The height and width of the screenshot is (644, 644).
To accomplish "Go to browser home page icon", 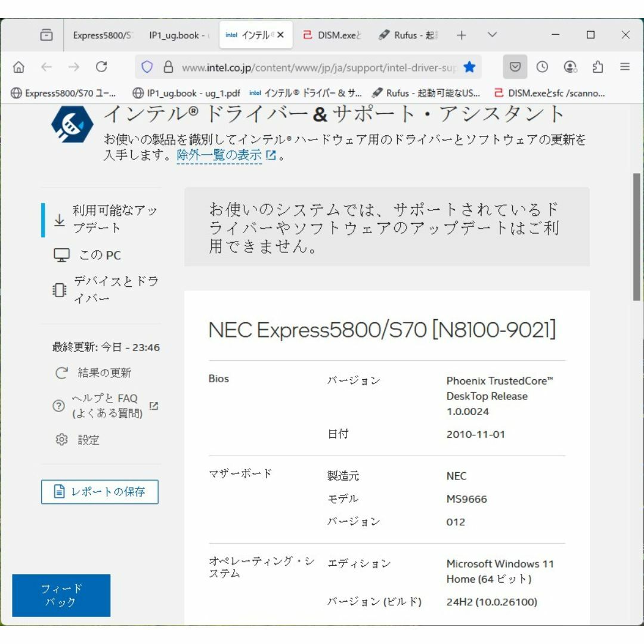I will coord(19,67).
